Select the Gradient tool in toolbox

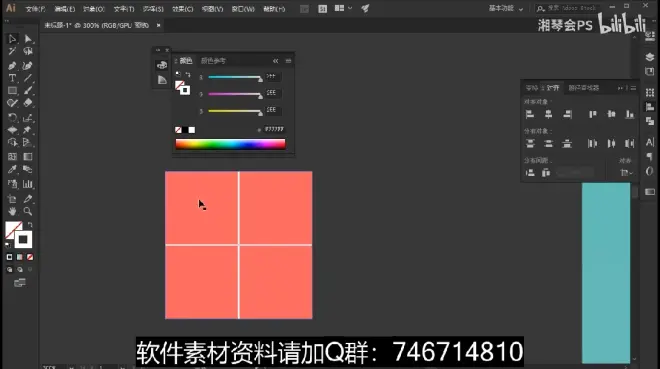click(28, 157)
